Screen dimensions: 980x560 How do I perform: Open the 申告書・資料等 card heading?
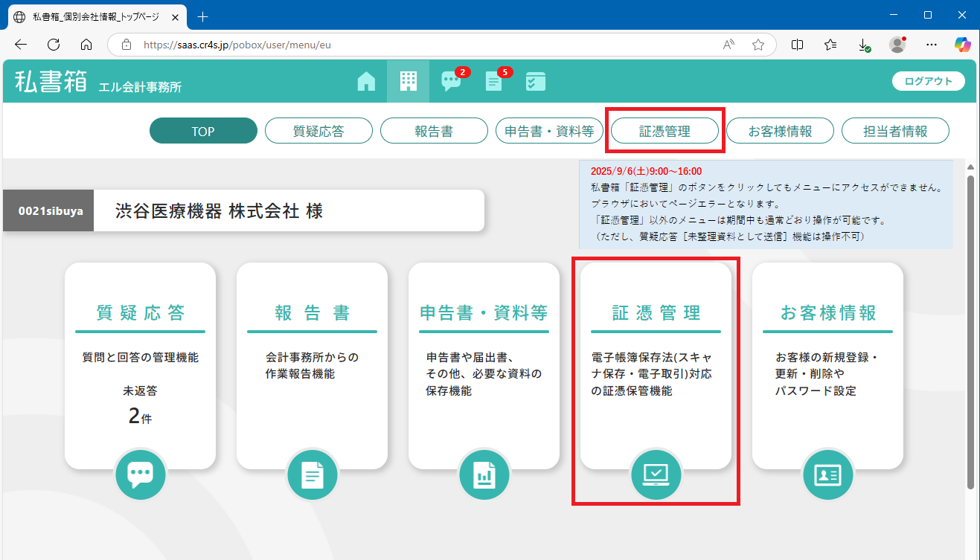[484, 313]
